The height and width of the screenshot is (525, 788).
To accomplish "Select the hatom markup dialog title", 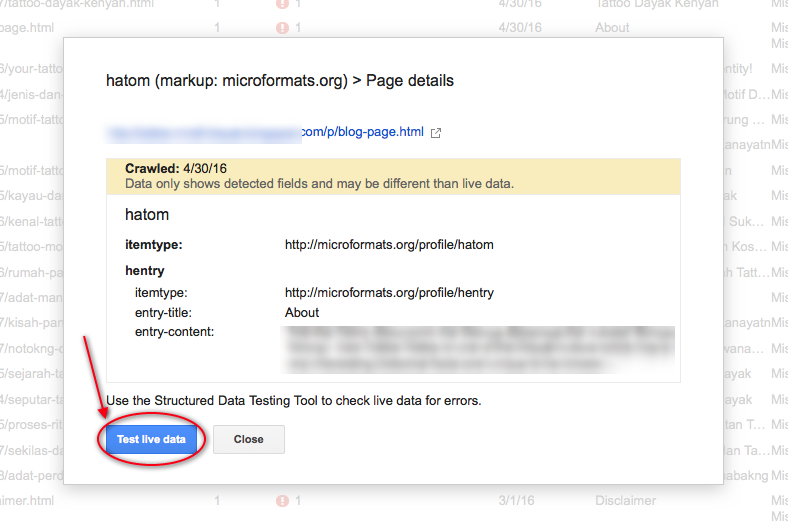I will click(x=280, y=80).
